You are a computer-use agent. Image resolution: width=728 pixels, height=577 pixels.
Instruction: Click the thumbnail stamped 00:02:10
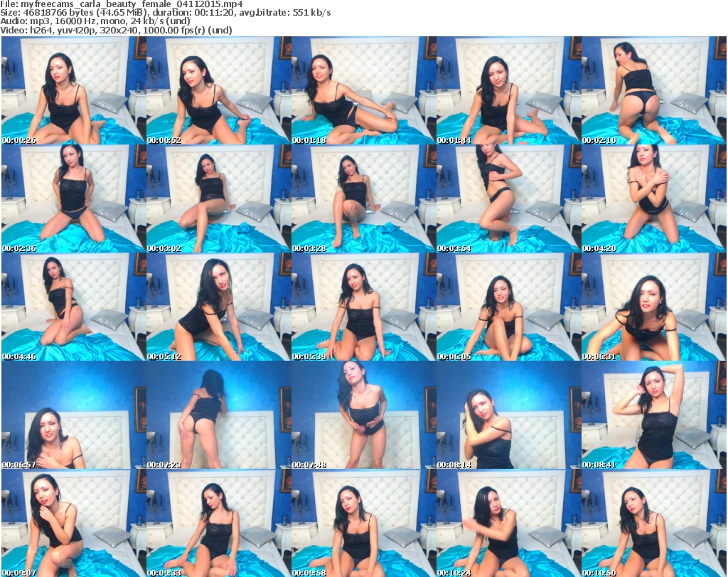(654, 90)
